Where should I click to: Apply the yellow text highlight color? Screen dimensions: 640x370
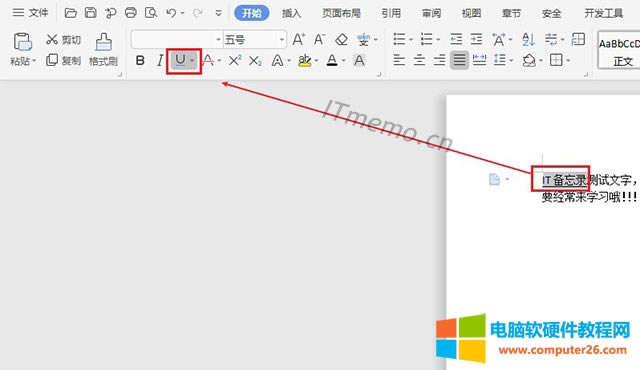[304, 61]
